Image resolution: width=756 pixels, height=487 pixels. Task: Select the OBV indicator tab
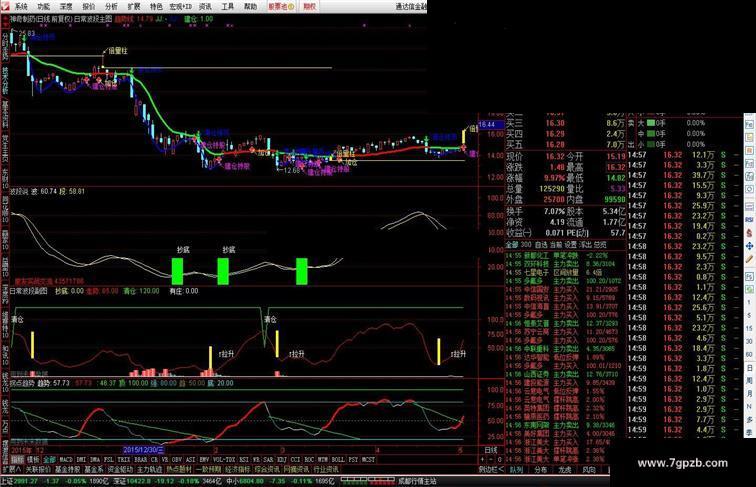177,460
